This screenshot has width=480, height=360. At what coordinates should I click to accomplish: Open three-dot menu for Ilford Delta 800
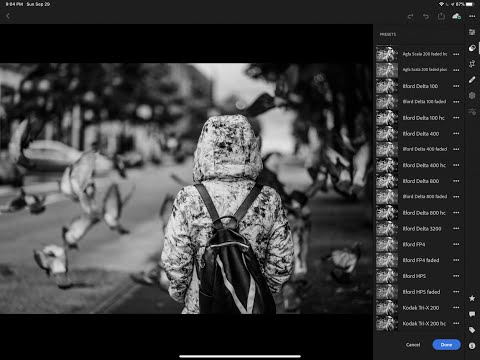coord(456,181)
